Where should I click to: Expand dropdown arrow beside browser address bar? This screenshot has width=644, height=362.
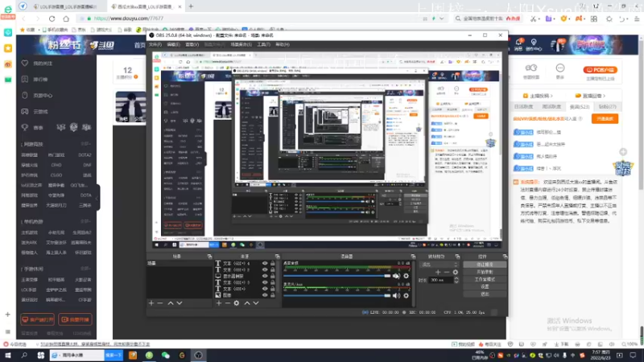point(441,19)
